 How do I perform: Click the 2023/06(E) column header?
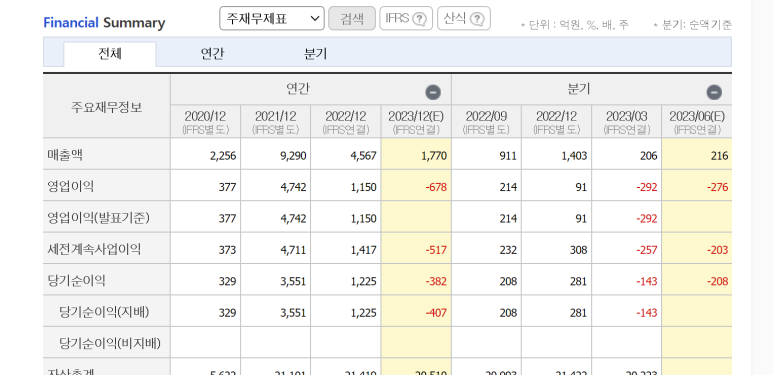[697, 122]
